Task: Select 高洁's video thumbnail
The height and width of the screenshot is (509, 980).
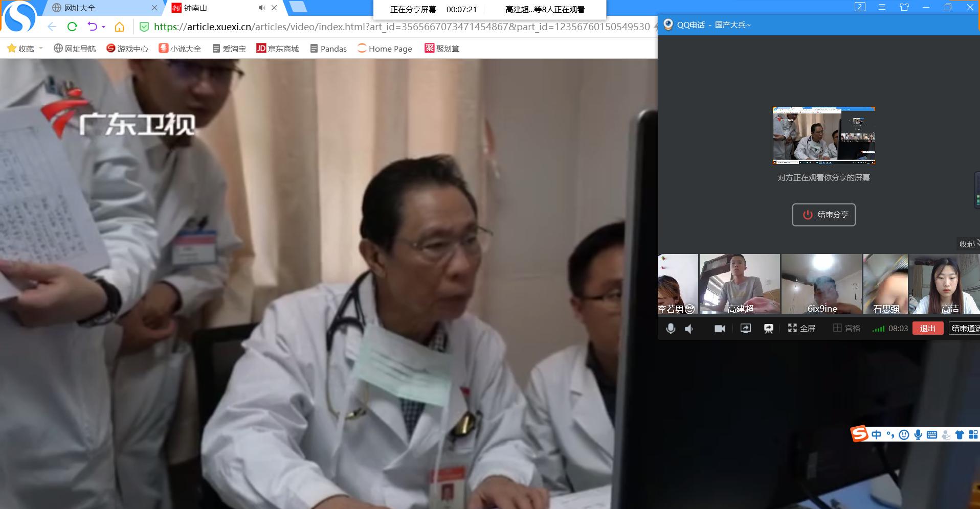Action: (x=944, y=284)
